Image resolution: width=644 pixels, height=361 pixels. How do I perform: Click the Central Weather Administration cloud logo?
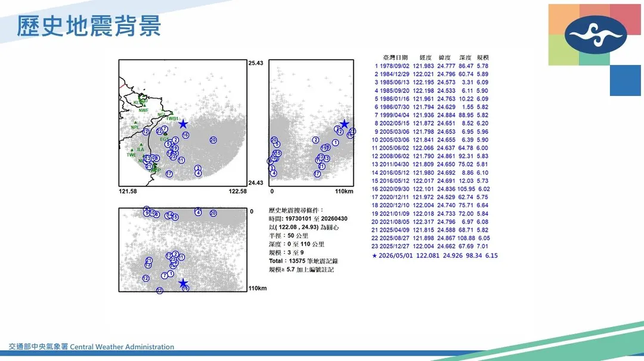coord(596,35)
